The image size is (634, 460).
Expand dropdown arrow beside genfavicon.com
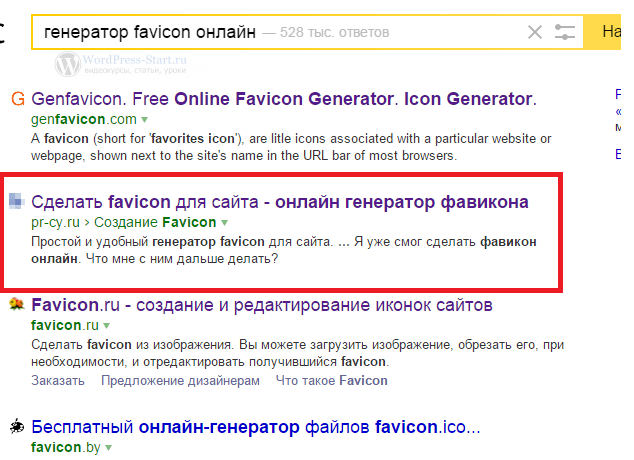click(144, 120)
